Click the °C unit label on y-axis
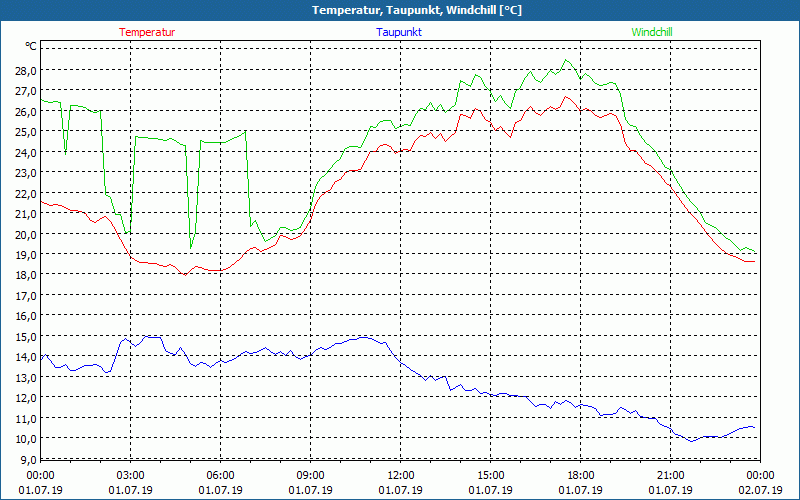This screenshot has width=800, height=500. click(x=31, y=46)
